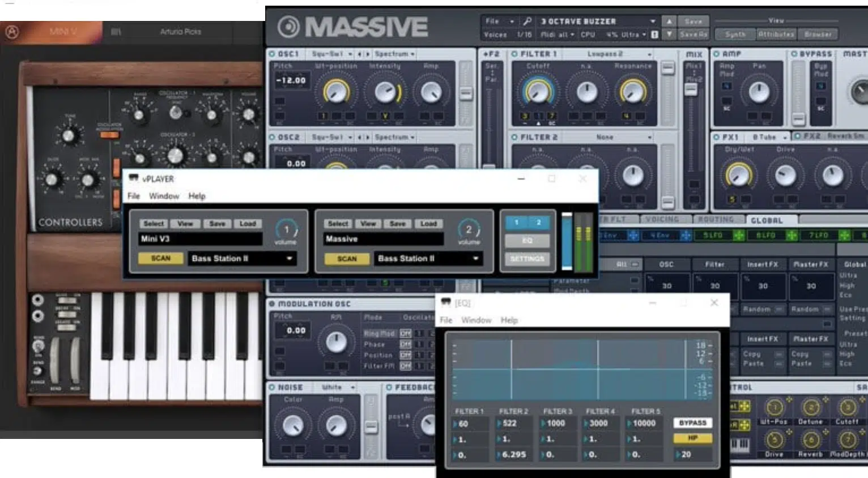Open OSC1 Spectrum mode dropdown
The height and width of the screenshot is (478, 868).
click(395, 54)
